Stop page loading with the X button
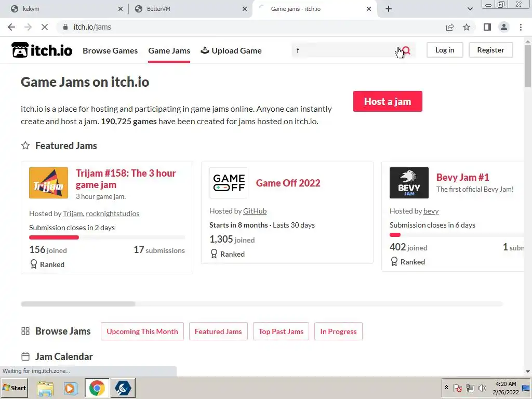532x399 pixels. tap(45, 27)
